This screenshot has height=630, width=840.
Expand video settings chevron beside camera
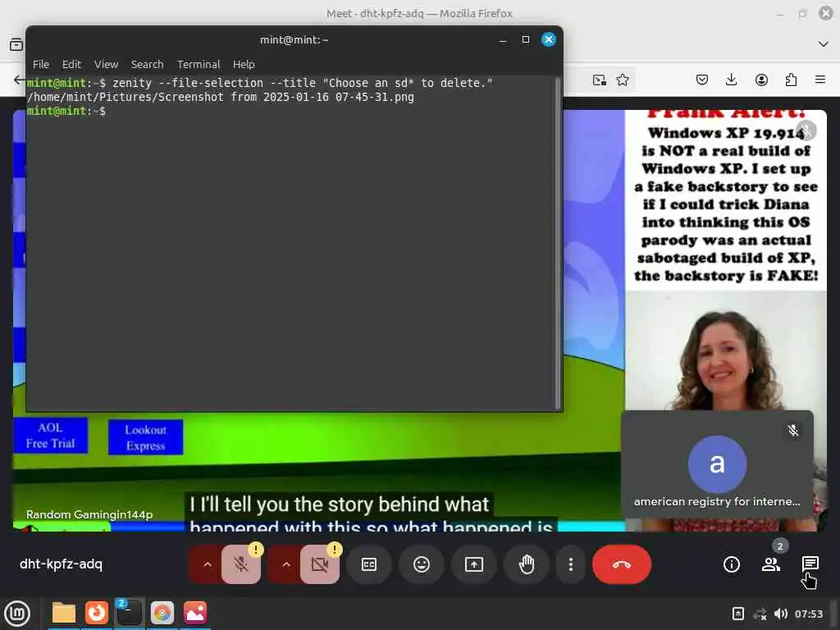pos(286,564)
